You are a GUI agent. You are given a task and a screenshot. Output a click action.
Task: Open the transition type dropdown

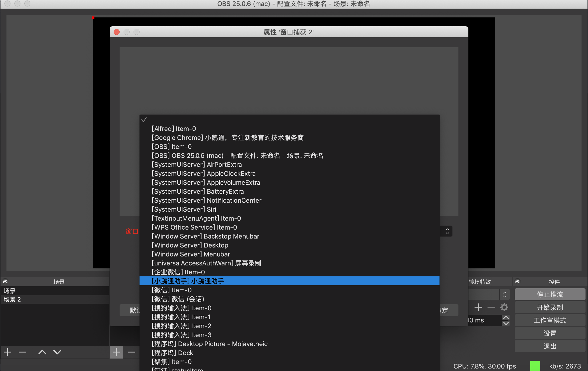505,295
